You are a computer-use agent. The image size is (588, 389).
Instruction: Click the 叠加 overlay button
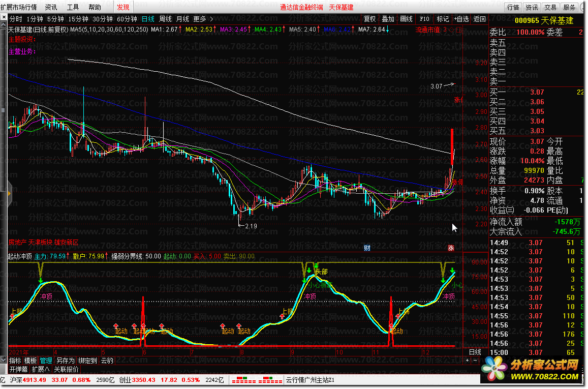coord(388,19)
